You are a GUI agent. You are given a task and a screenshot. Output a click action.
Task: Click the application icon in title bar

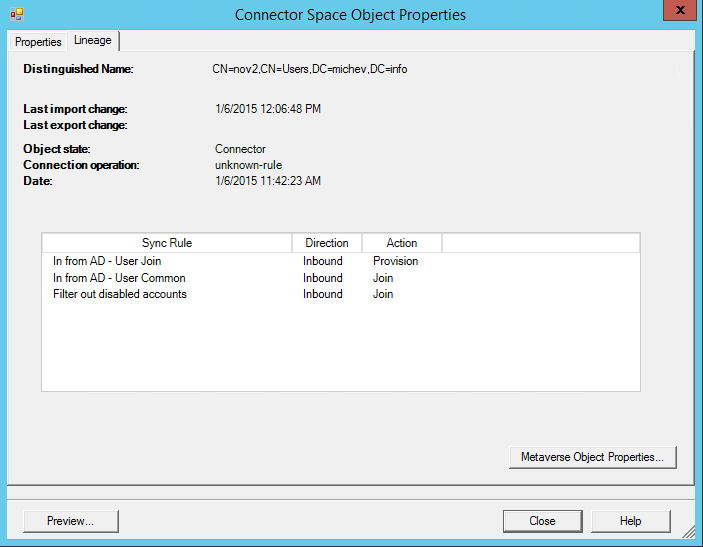16,14
